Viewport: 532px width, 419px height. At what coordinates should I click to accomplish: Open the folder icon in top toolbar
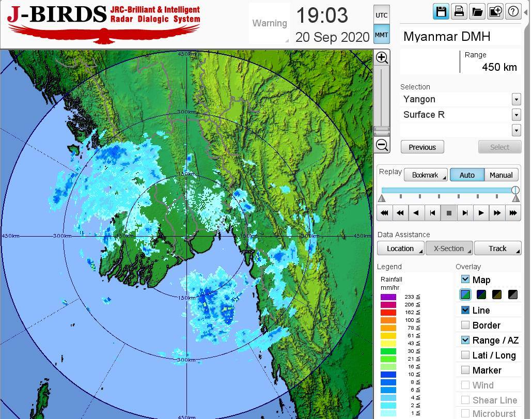477,11
